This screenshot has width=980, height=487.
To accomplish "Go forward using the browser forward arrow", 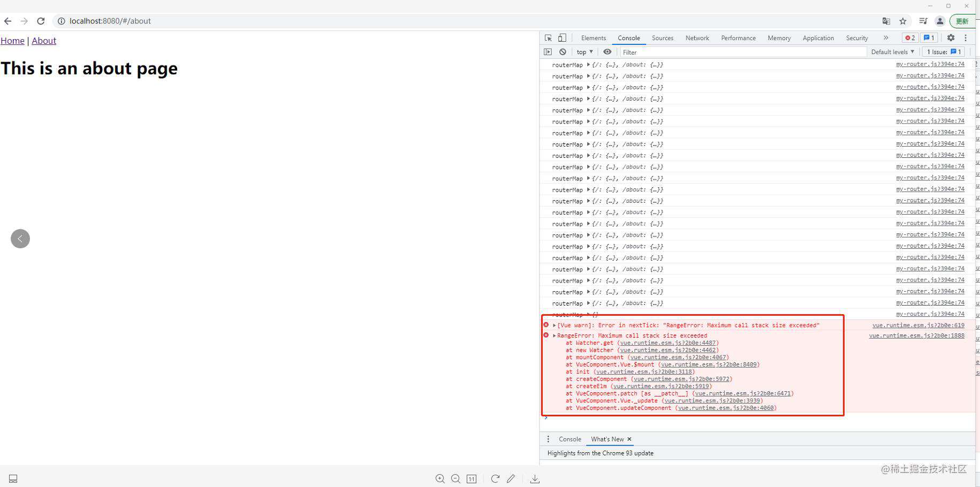I will [x=24, y=21].
